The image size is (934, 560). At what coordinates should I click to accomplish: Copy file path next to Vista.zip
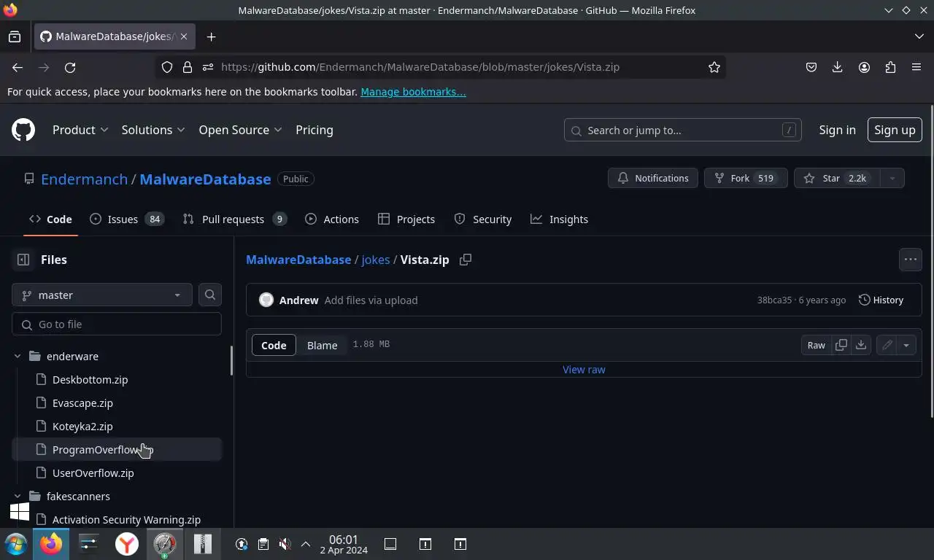pyautogui.click(x=466, y=260)
